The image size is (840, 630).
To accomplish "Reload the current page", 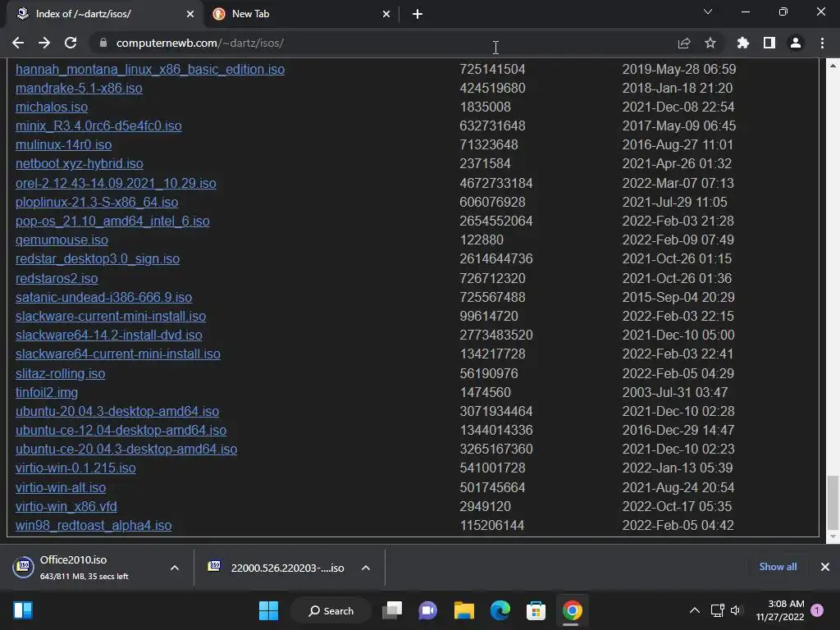I will click(x=71, y=43).
